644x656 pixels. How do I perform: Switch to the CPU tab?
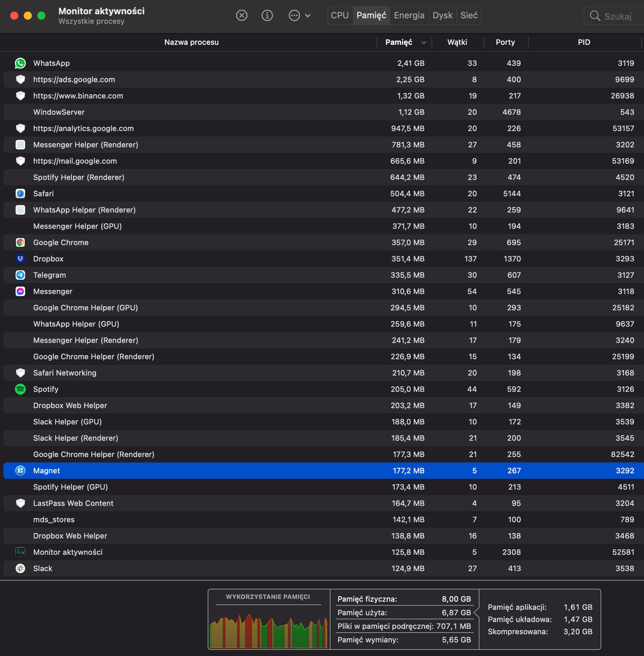tap(340, 15)
